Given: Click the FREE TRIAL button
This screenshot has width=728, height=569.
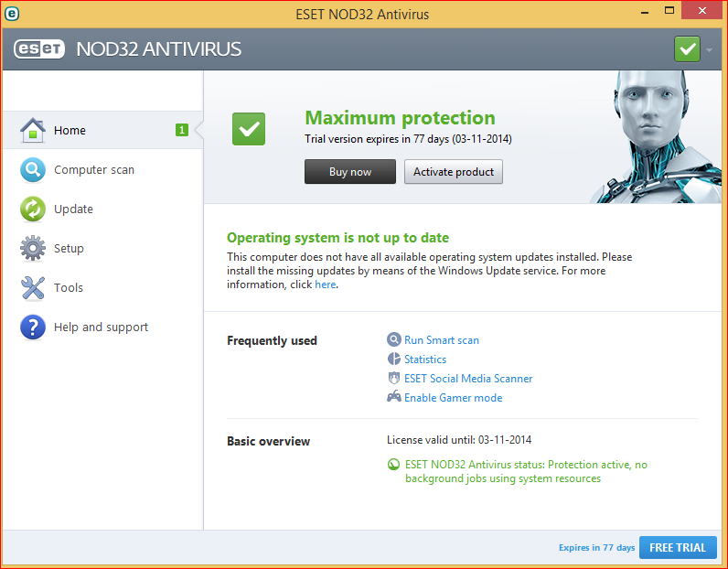Looking at the screenshot, I should click(678, 548).
